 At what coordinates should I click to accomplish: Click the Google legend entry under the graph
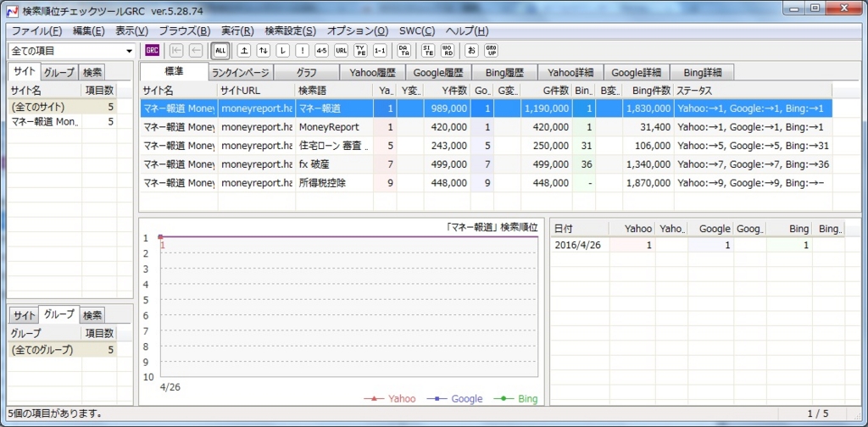click(x=454, y=399)
